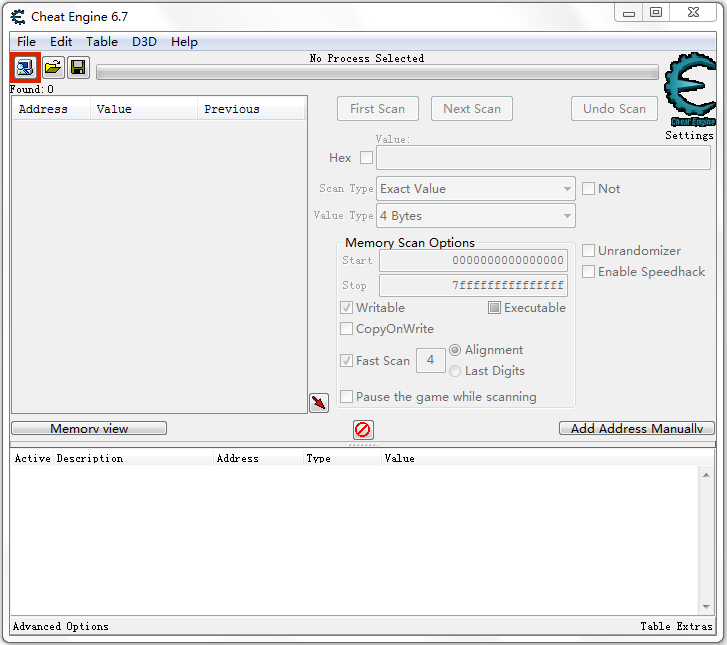Open the D3D menu

(x=144, y=42)
